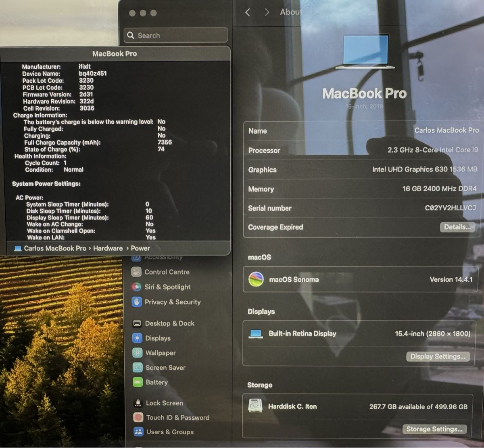Screen dimensions: 484x448
Task: Open Lock Screen settings
Action: (158, 403)
